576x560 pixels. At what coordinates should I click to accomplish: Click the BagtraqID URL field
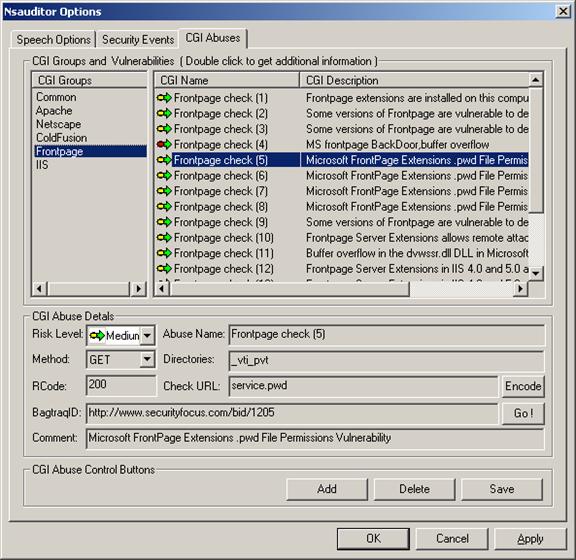[x=292, y=413]
